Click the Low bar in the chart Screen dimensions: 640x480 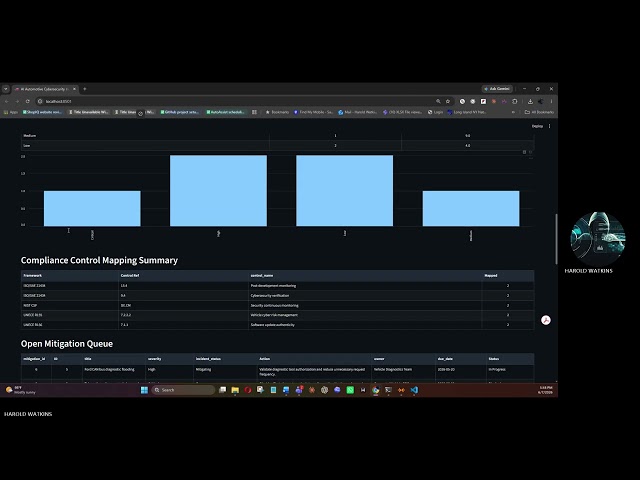pos(344,190)
